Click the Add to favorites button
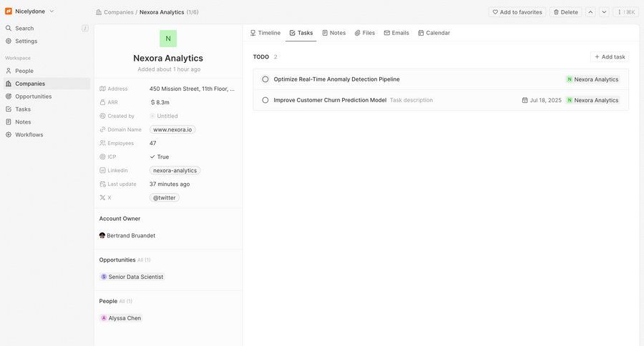Viewport: 644px width, 346px height. pyautogui.click(x=517, y=12)
